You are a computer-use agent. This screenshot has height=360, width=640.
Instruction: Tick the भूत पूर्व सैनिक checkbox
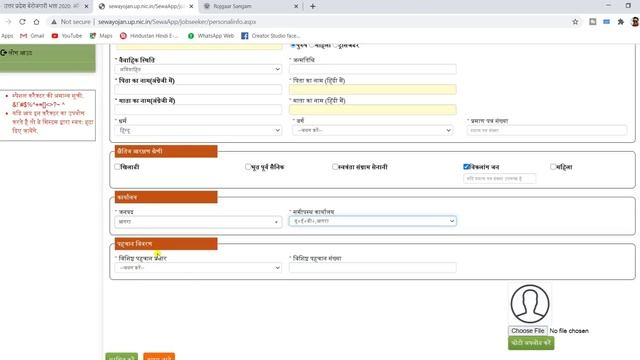click(x=247, y=167)
